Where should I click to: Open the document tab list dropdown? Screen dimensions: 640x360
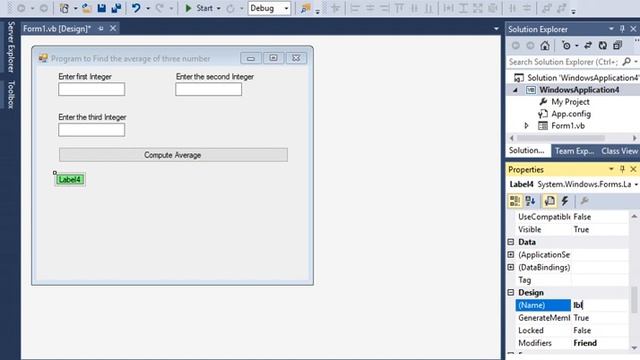coord(496,29)
